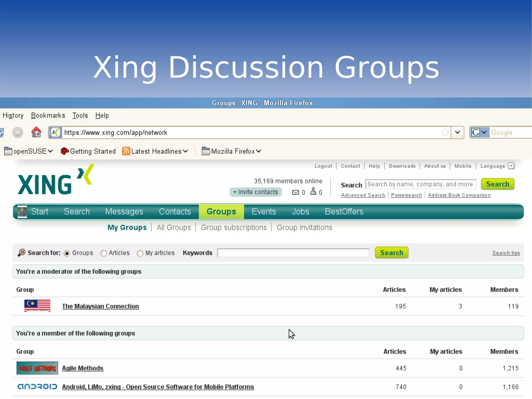Focus the search by name field
Image resolution: width=532 pixels, height=399 pixels.
coord(421,184)
